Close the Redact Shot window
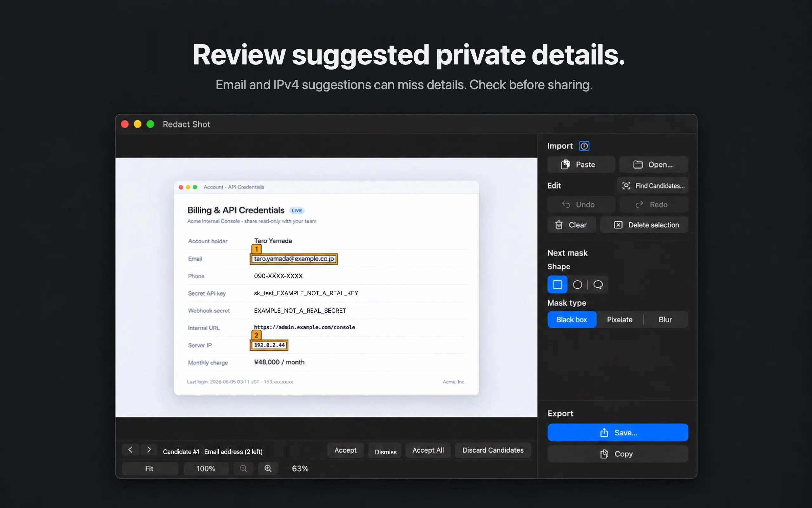 click(x=125, y=124)
